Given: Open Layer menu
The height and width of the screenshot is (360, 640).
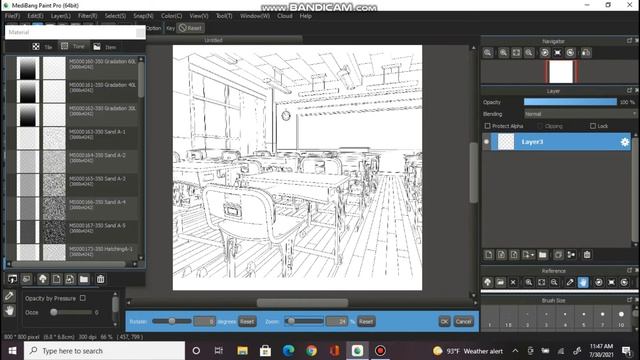Looking at the screenshot, I should pyautogui.click(x=60, y=16).
